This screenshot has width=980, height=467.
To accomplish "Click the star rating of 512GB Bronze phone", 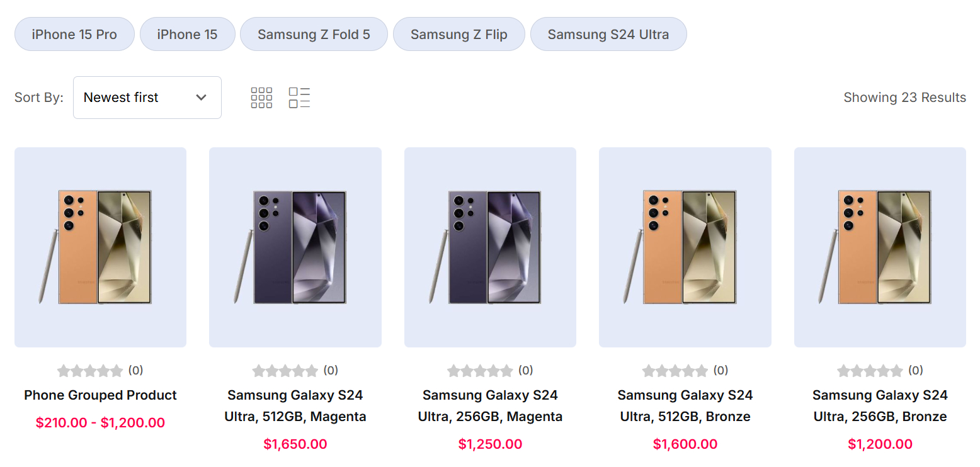I will click(x=675, y=371).
